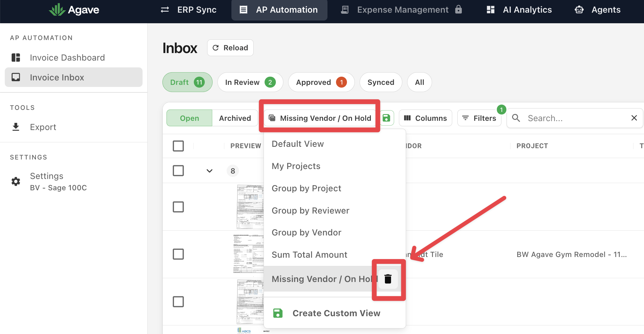This screenshot has height=334, width=644.
Task: Open Expense Management in top navigation
Action: click(402, 10)
